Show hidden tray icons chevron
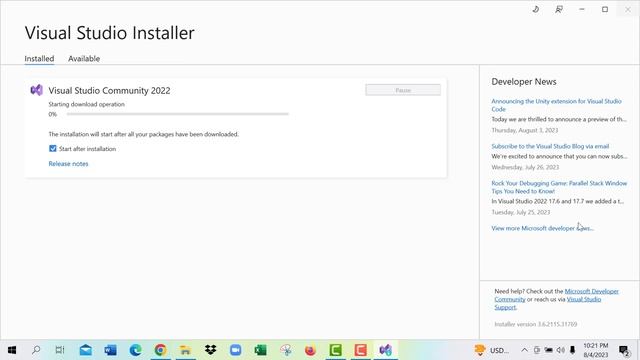The width and height of the screenshot is (640, 360). point(524,350)
